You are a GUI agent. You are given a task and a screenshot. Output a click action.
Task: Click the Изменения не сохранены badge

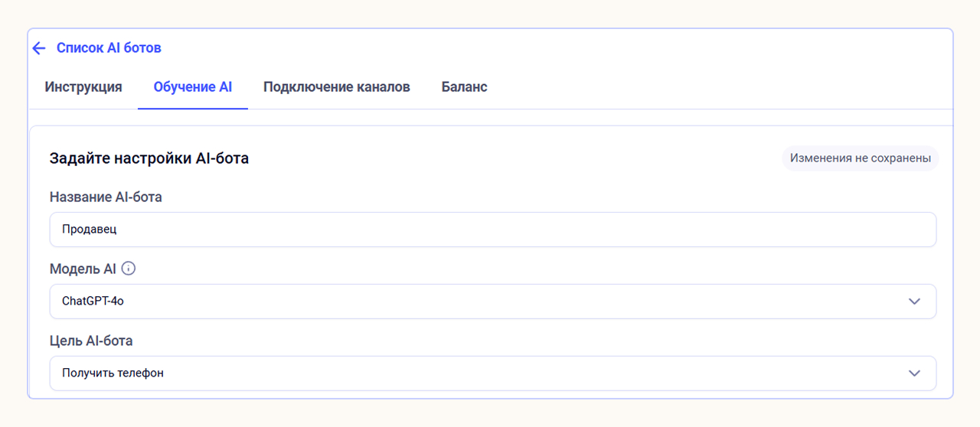click(x=861, y=158)
